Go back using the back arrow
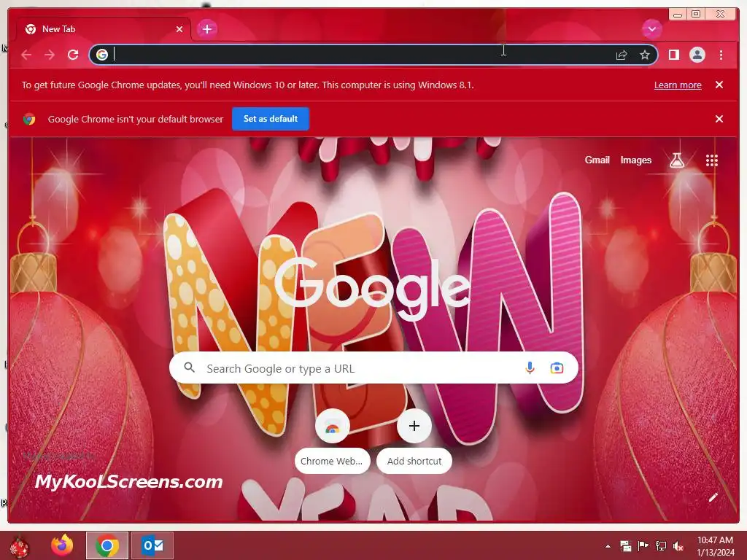 26,55
